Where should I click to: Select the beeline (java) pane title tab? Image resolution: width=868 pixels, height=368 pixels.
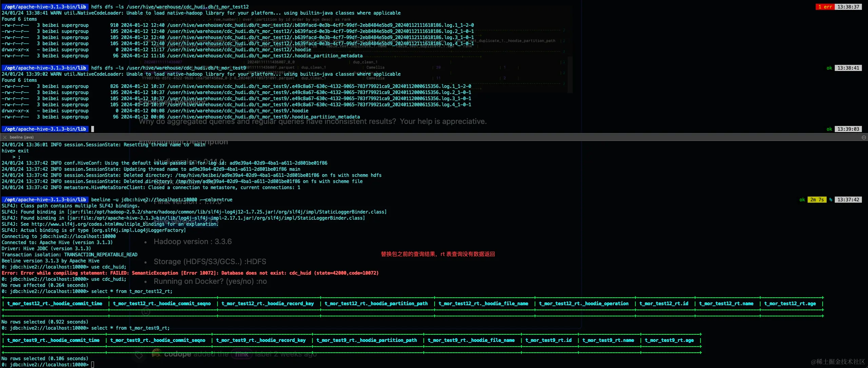(22, 137)
